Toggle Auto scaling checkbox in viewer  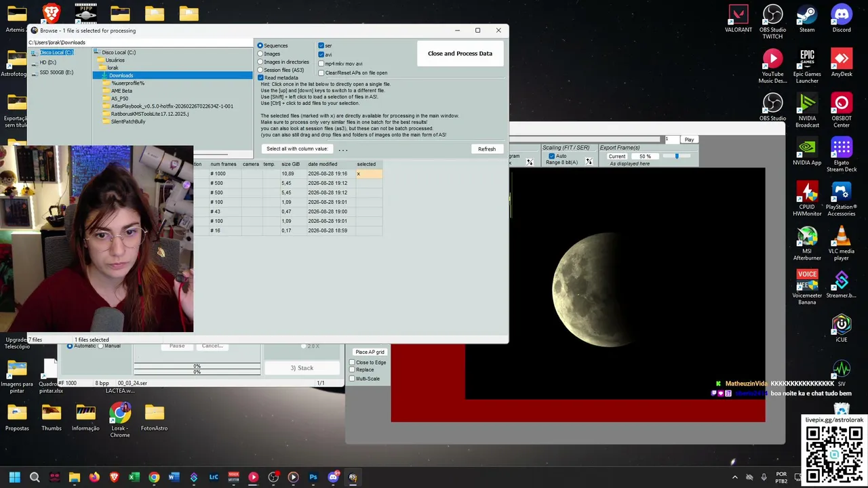point(551,156)
